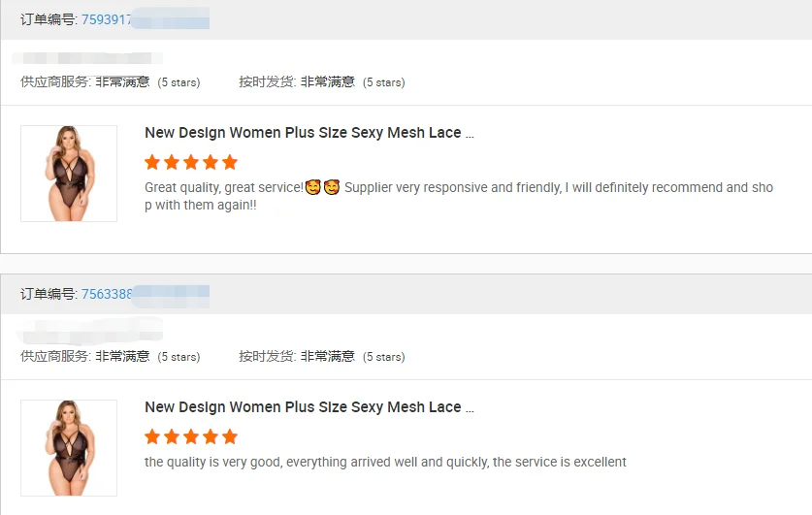The height and width of the screenshot is (515, 812).
Task: View the product thumbnail in the top review
Action: (x=69, y=174)
